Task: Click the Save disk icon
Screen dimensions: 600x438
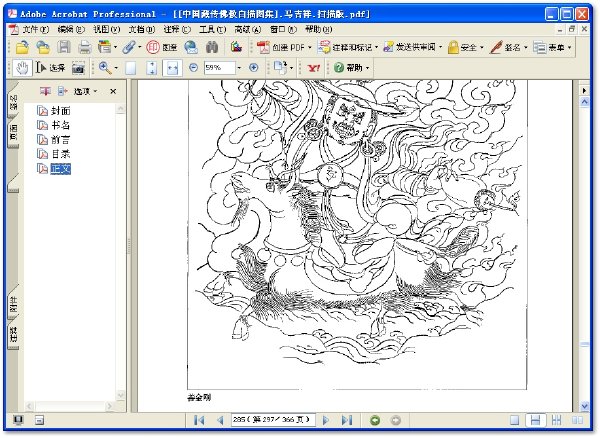Action: point(64,47)
